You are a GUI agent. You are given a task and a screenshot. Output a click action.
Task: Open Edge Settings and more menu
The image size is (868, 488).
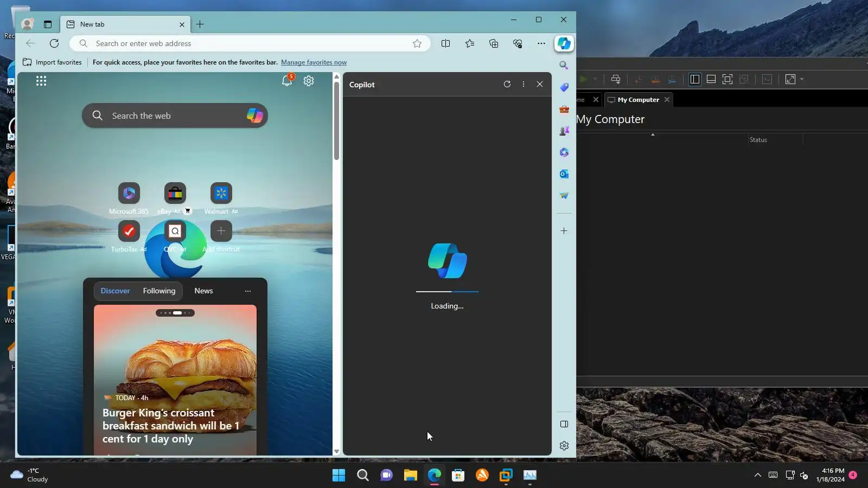[x=541, y=43]
